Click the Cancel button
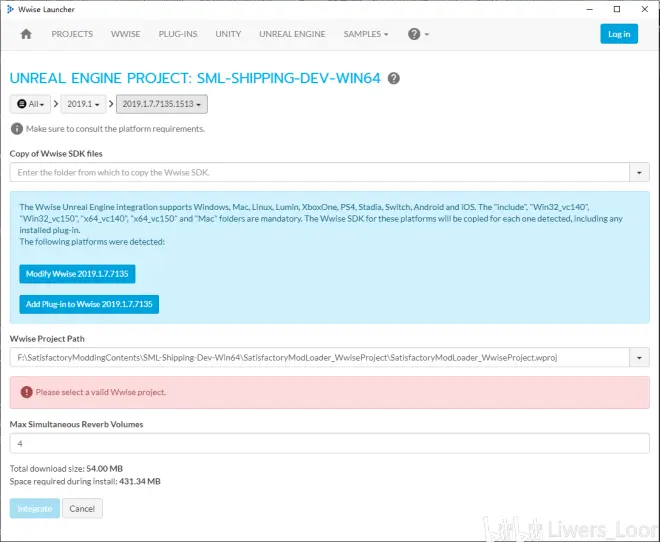Image resolution: width=660 pixels, height=542 pixels. tap(82, 508)
